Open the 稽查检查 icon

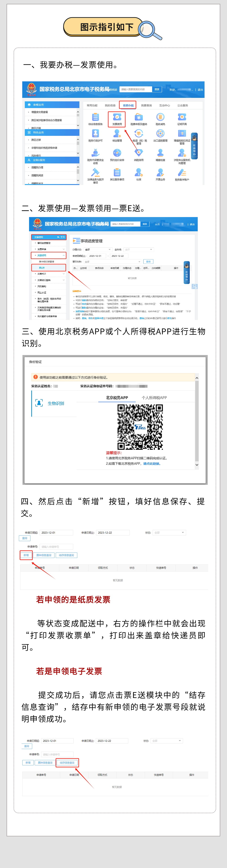point(160,153)
